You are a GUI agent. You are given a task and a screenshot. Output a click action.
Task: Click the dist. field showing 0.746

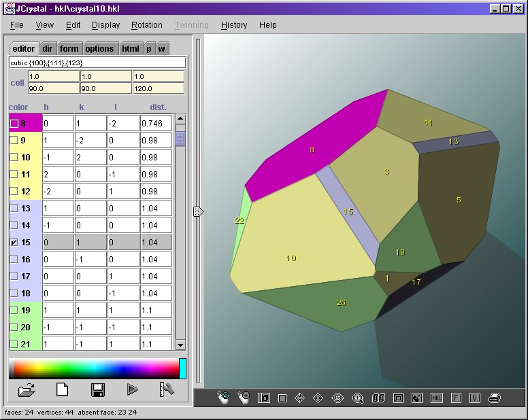coord(156,124)
